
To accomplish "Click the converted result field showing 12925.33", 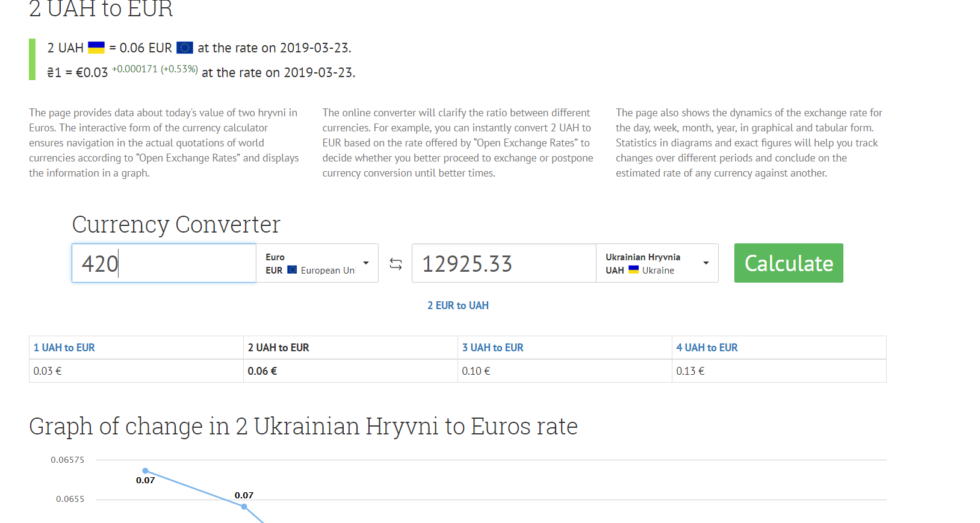I will pos(504,263).
